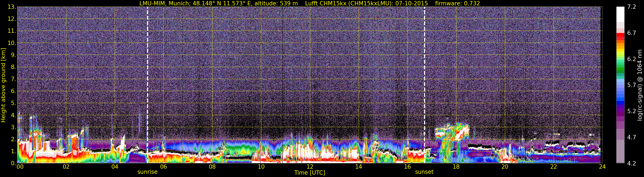Image resolution: width=644 pixels, height=177 pixels.
Task: Click the '8.' height axis tick label
Action: point(13,67)
